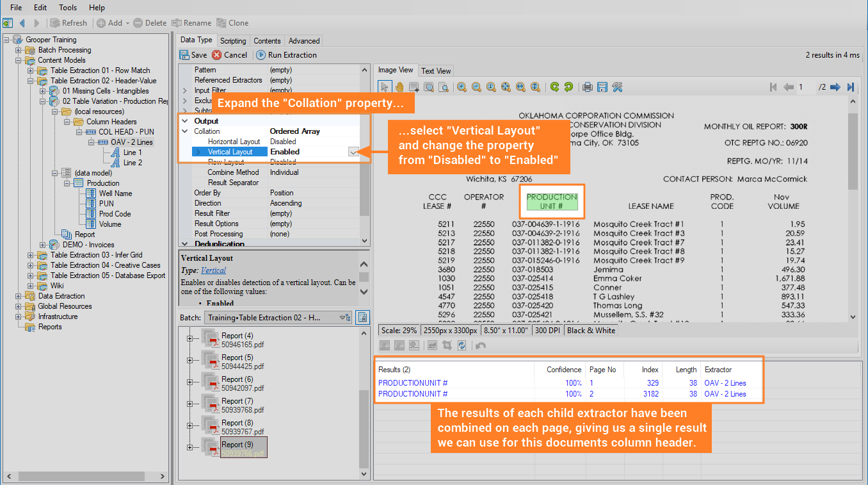
Task: Click the Clone toolbar icon
Action: [221, 23]
